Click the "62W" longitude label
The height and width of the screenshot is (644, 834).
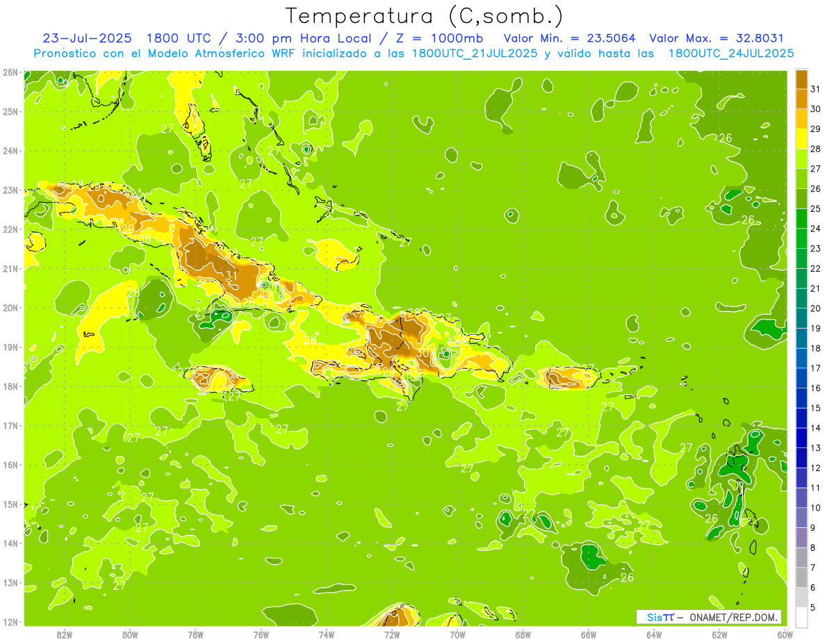[x=719, y=634]
